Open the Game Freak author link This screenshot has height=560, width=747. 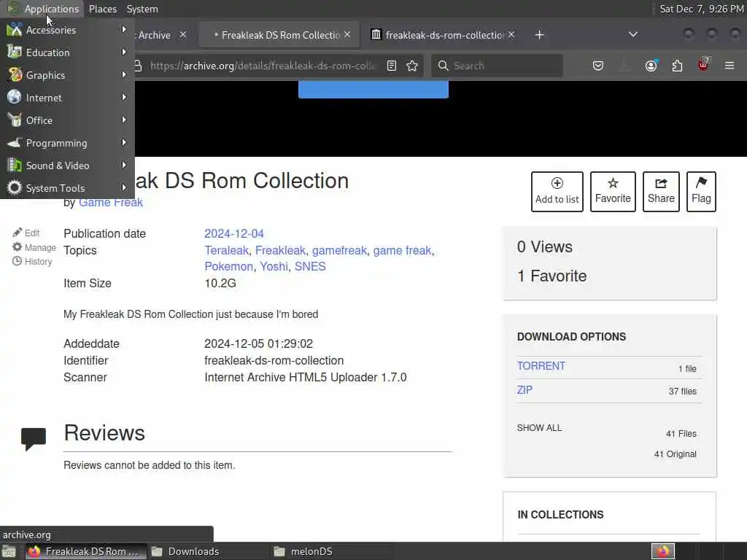coord(111,203)
